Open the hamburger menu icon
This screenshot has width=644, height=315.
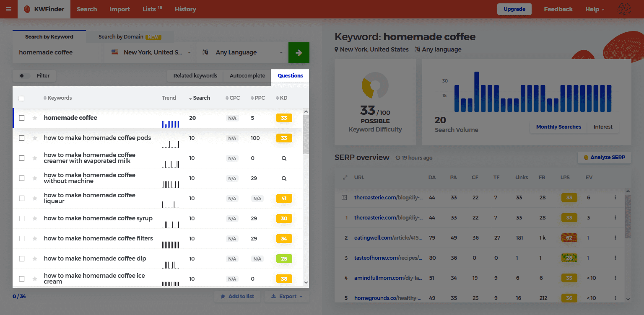(x=9, y=9)
